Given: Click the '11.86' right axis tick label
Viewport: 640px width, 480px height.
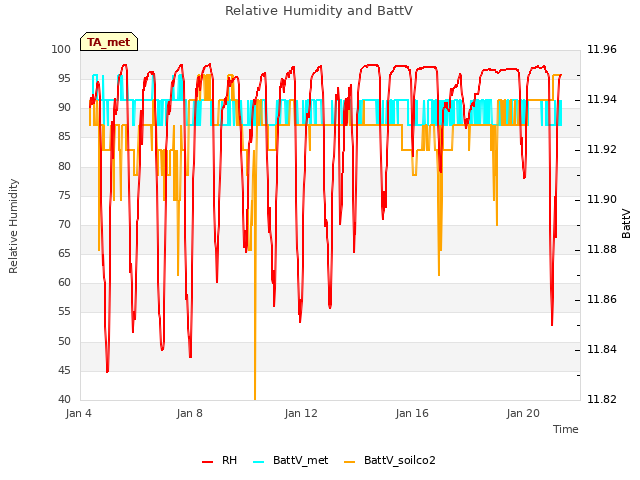Looking at the screenshot, I should click(602, 300).
